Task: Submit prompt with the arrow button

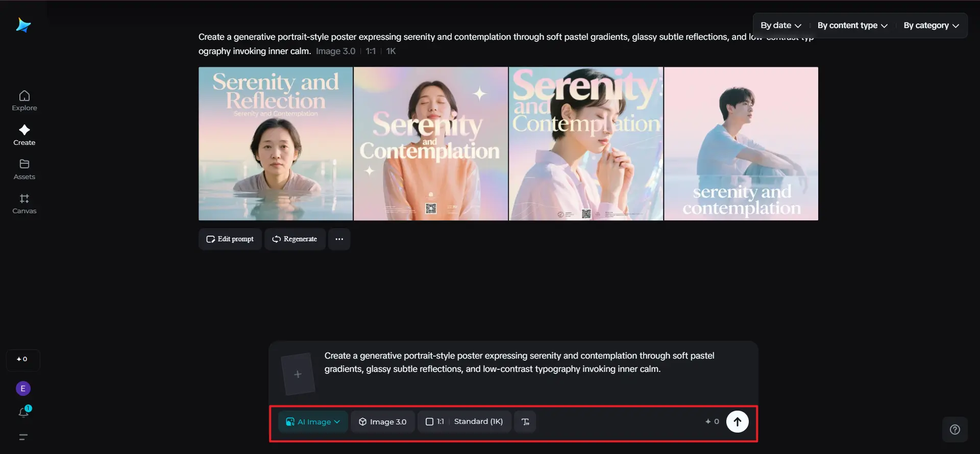Action: click(737, 422)
